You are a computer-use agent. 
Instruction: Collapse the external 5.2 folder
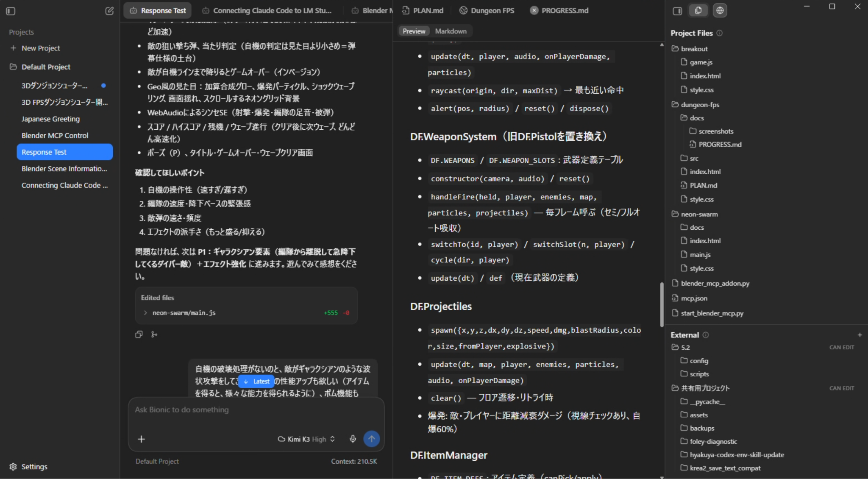pos(681,347)
